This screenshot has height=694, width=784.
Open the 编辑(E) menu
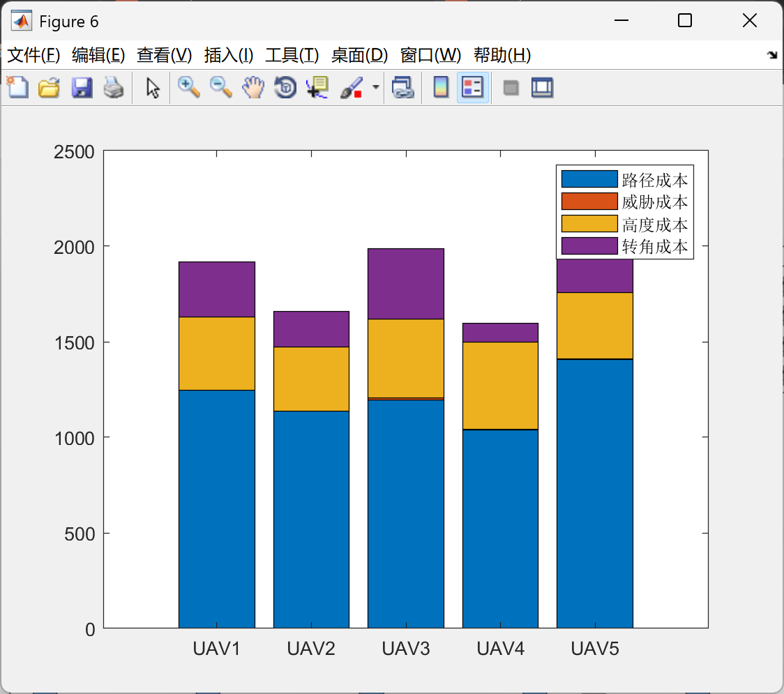click(x=98, y=55)
